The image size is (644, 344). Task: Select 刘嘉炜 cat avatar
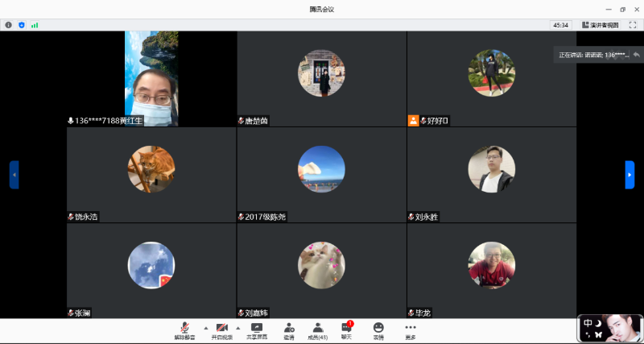pos(321,265)
